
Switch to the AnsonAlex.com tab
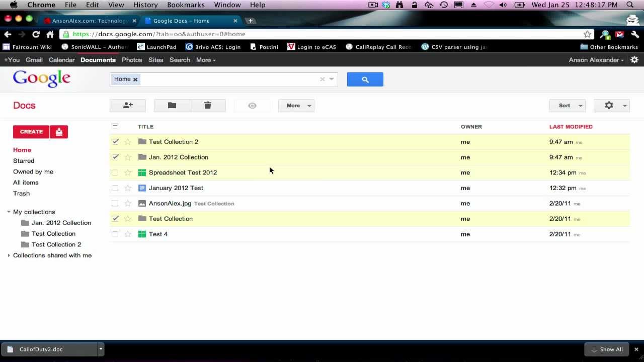(90, 21)
